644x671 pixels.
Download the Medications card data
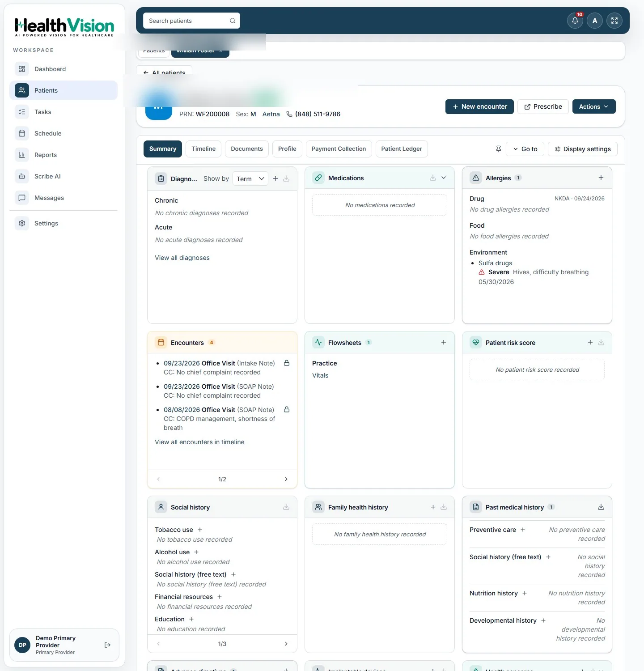(x=433, y=178)
